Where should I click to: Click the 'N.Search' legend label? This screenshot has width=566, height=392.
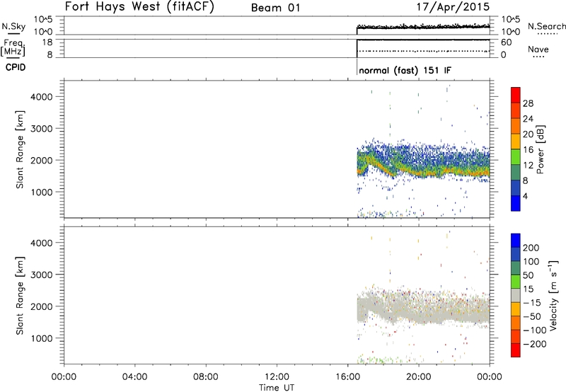(546, 26)
